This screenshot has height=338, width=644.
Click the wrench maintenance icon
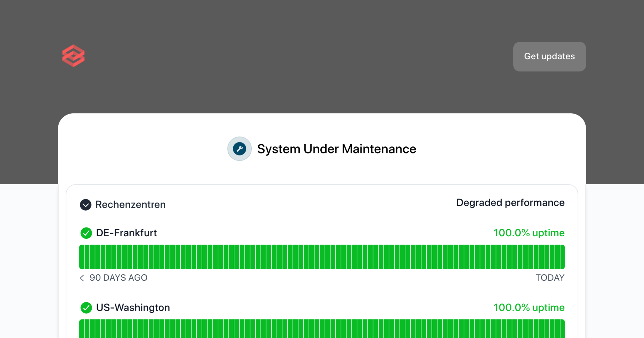pyautogui.click(x=240, y=148)
